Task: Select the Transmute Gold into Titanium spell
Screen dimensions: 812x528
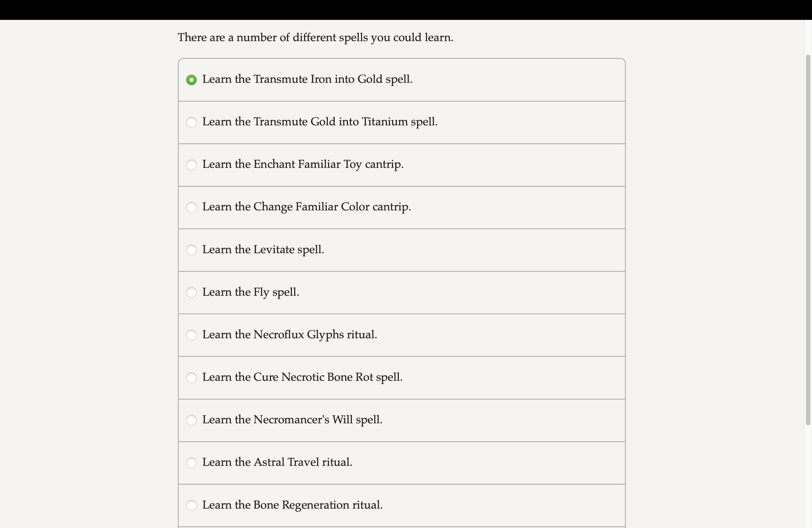Action: pos(192,122)
